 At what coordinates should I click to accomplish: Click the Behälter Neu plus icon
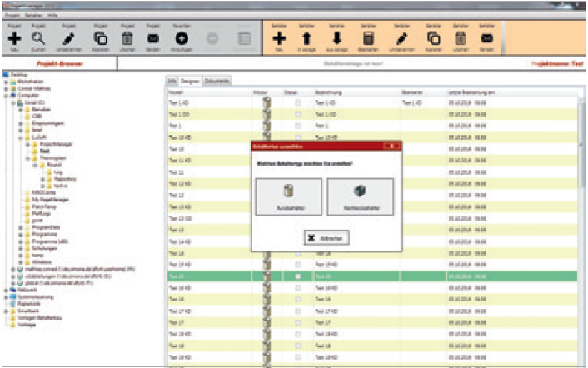[280, 37]
